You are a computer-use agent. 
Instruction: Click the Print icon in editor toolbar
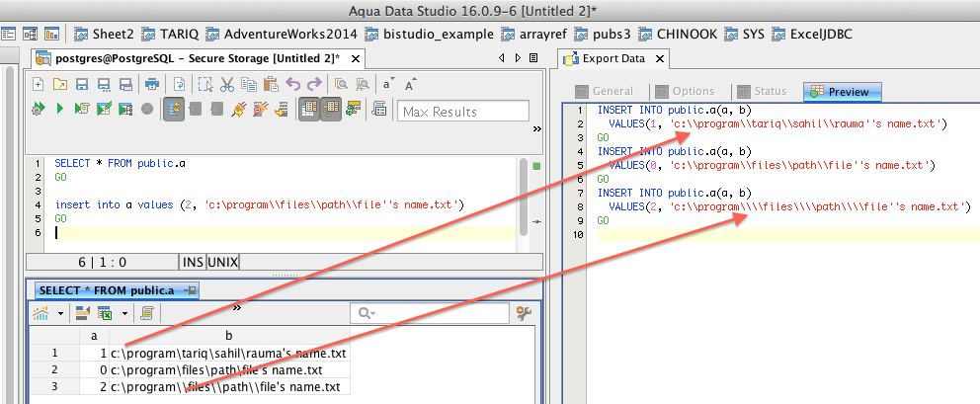point(152,84)
